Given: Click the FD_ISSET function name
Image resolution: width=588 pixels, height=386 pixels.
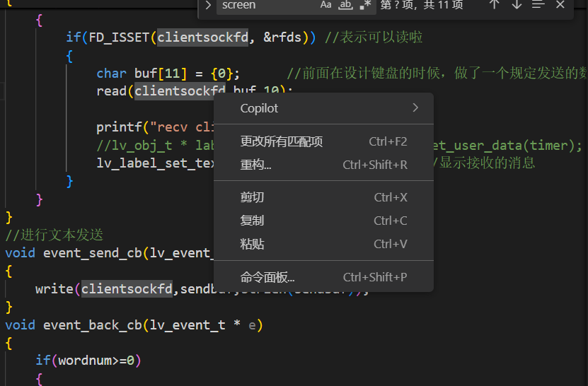Looking at the screenshot, I should (x=119, y=37).
